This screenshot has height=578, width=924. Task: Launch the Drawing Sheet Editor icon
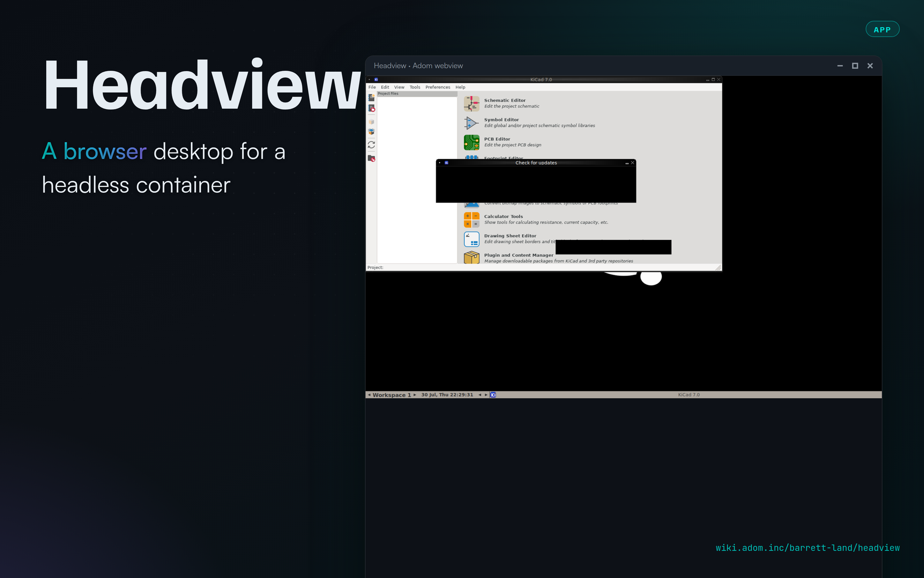click(x=471, y=239)
